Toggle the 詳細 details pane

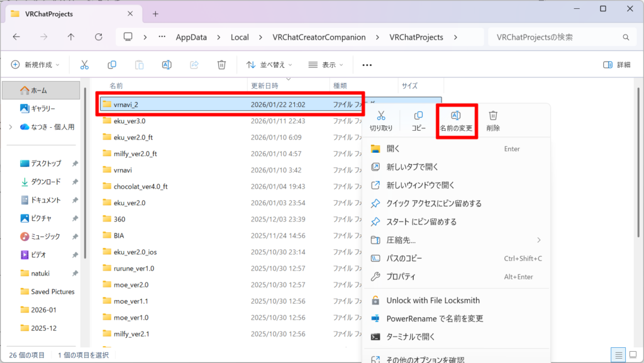616,65
